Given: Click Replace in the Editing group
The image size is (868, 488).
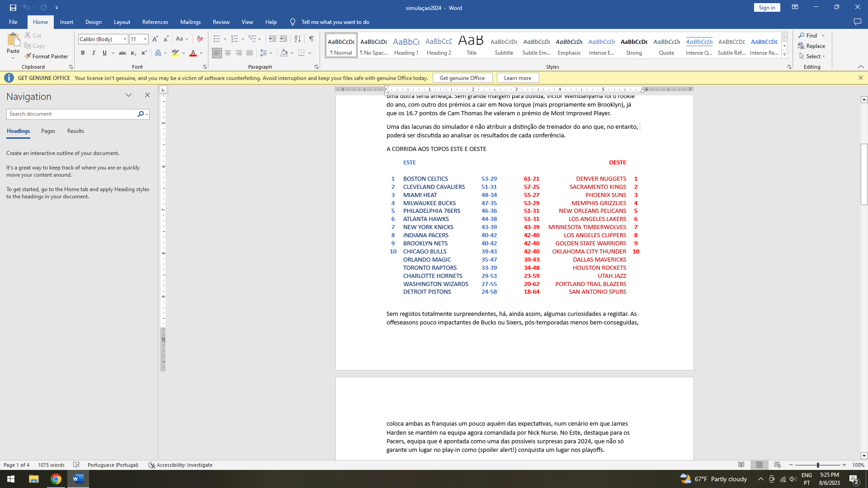Looking at the screenshot, I should click(x=812, y=46).
